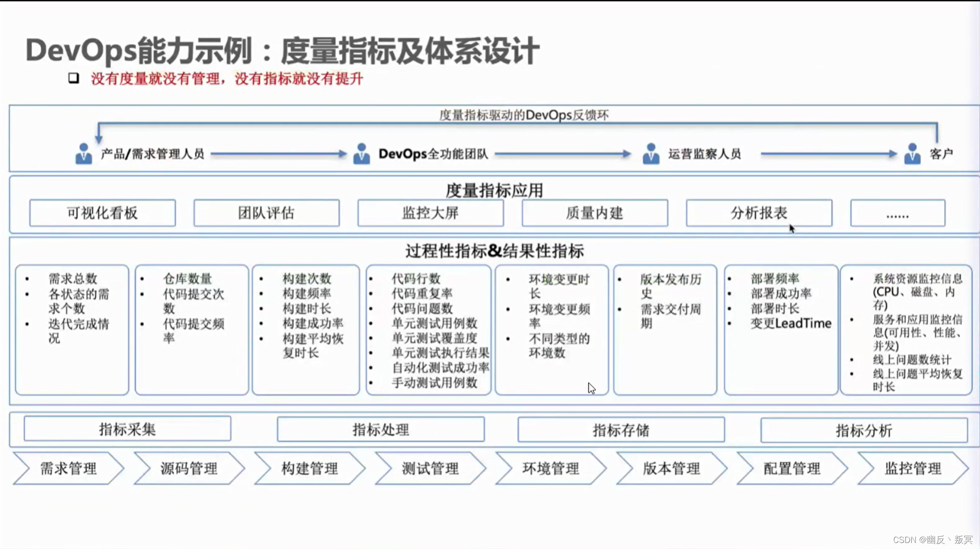The width and height of the screenshot is (980, 549).
Task: Click the 客户 person icon
Action: coord(912,154)
